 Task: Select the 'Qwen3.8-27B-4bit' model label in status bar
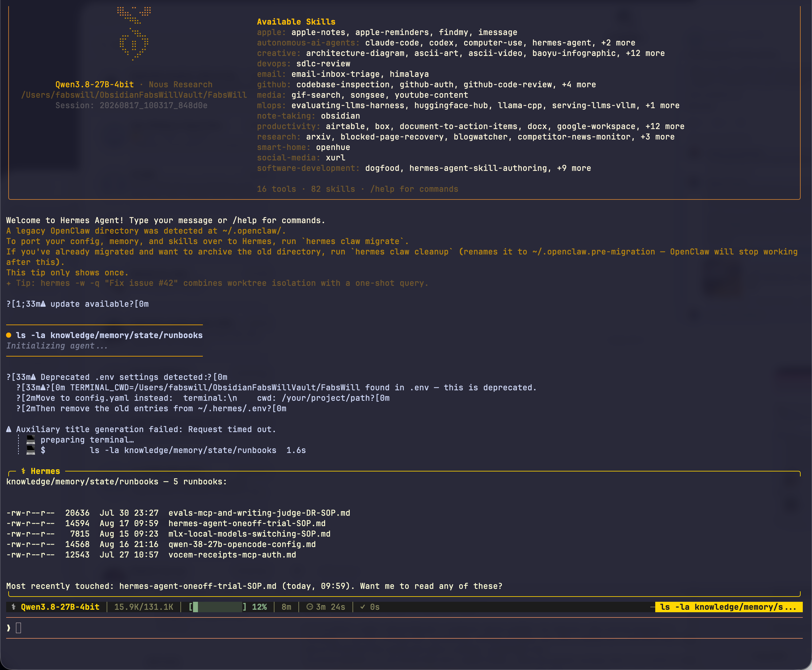coord(60,607)
